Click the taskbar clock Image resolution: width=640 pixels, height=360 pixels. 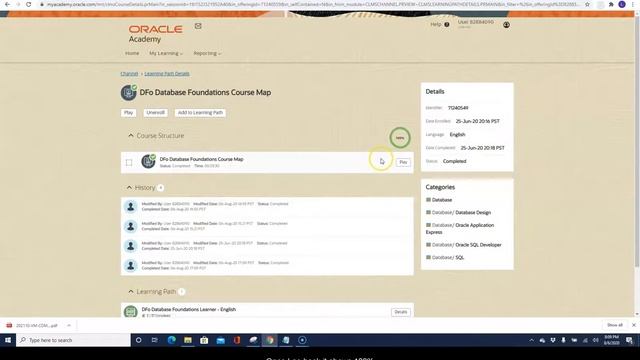(611, 340)
